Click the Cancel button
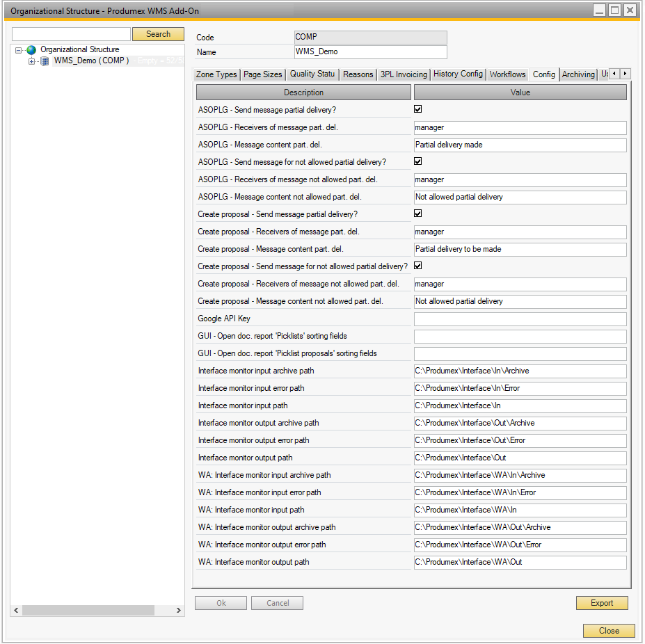 [277, 602]
